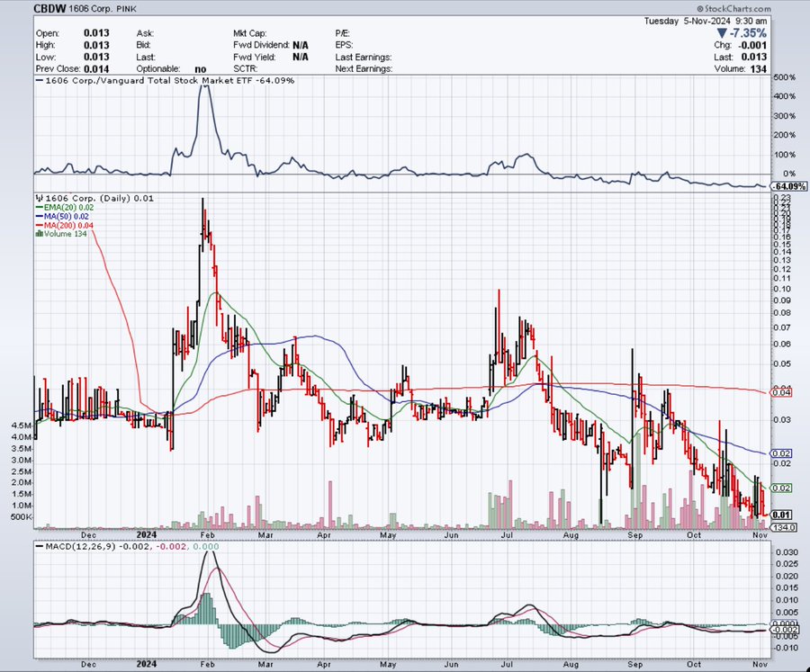The width and height of the screenshot is (810, 672).
Task: Click the Prev Close: 0.014 value
Action: pos(72,68)
